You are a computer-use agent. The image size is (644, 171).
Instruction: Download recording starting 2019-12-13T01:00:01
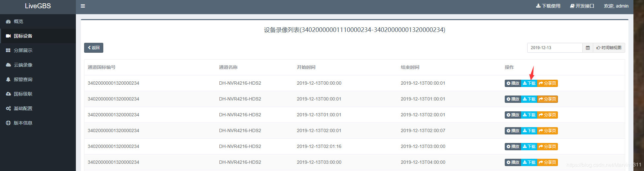point(529,115)
